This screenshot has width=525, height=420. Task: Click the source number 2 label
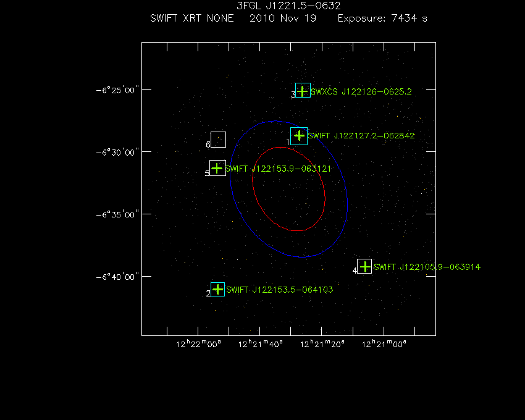208,293
